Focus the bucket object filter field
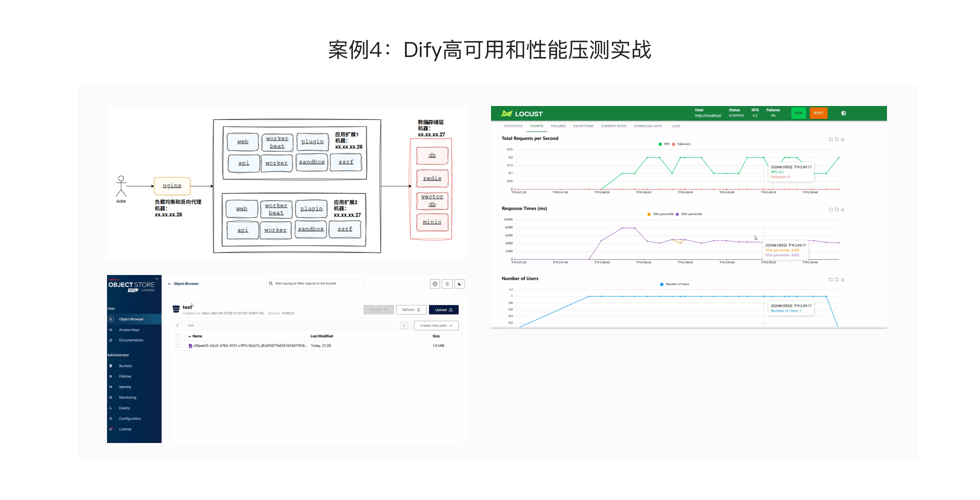The image size is (980, 500). [x=316, y=283]
